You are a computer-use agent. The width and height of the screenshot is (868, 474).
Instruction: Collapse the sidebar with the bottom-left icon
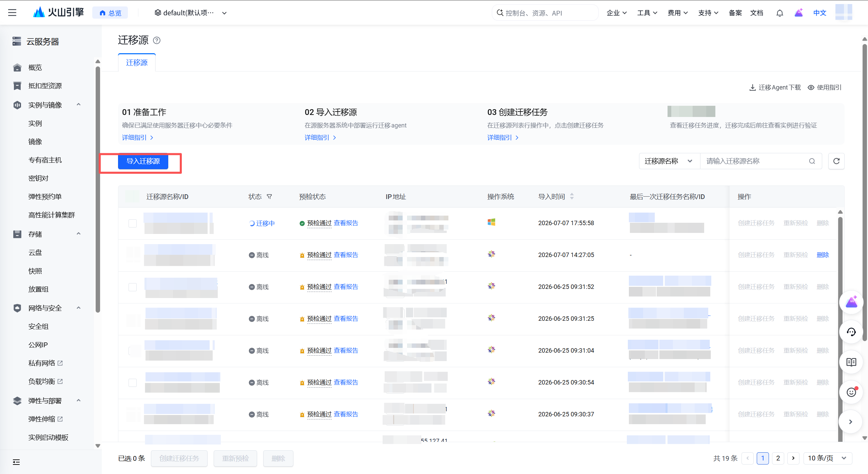tap(16, 462)
